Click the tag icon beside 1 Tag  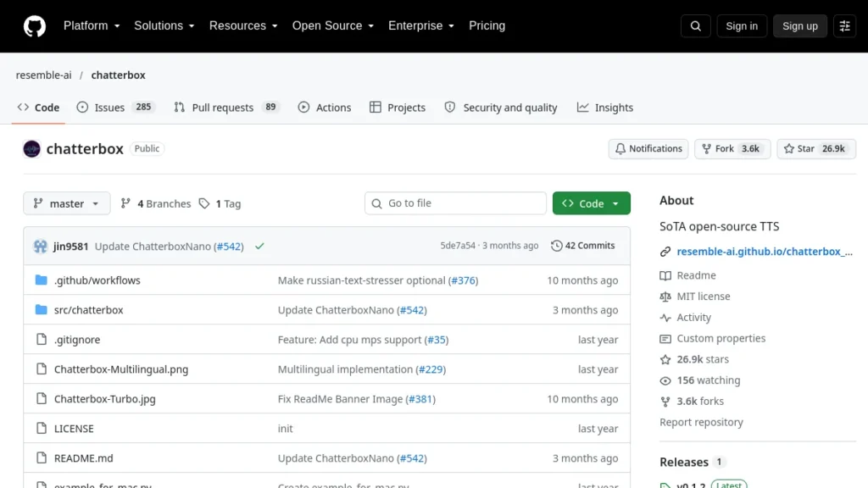[x=204, y=203]
